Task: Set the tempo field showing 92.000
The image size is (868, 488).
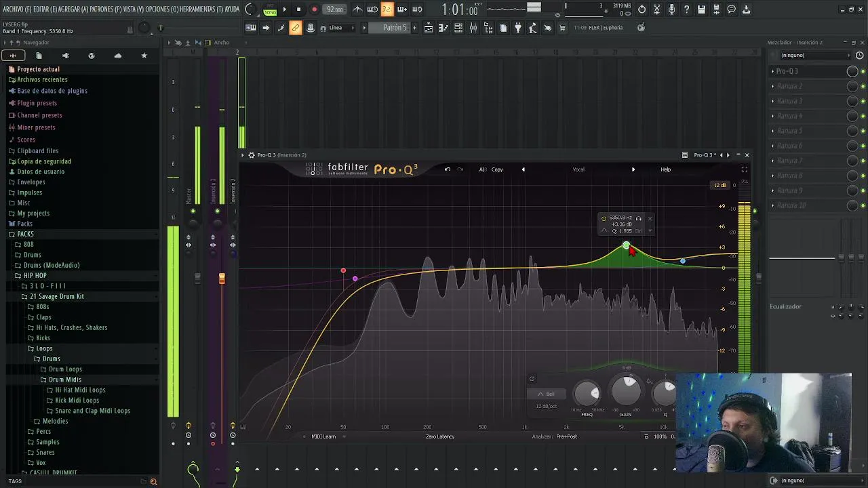Action: pyautogui.click(x=334, y=9)
